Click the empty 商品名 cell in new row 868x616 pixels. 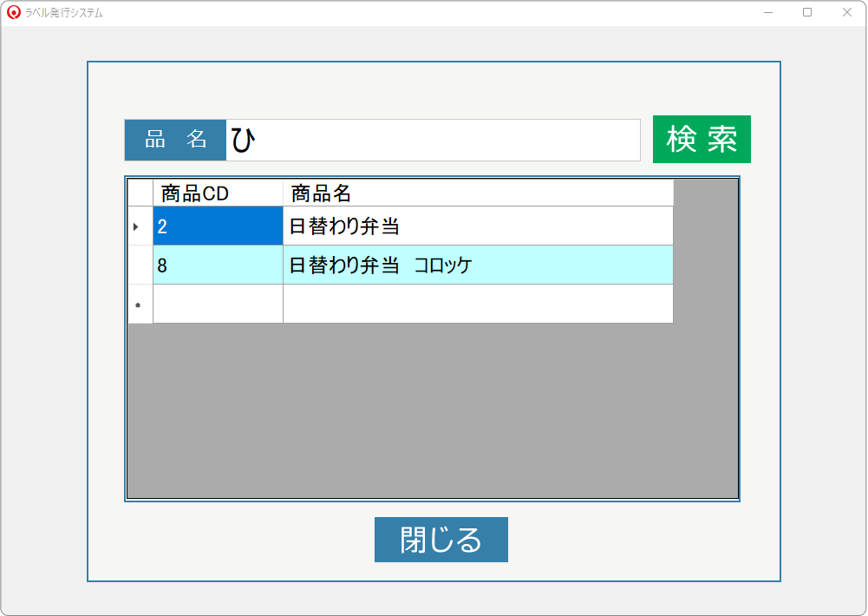pos(478,305)
